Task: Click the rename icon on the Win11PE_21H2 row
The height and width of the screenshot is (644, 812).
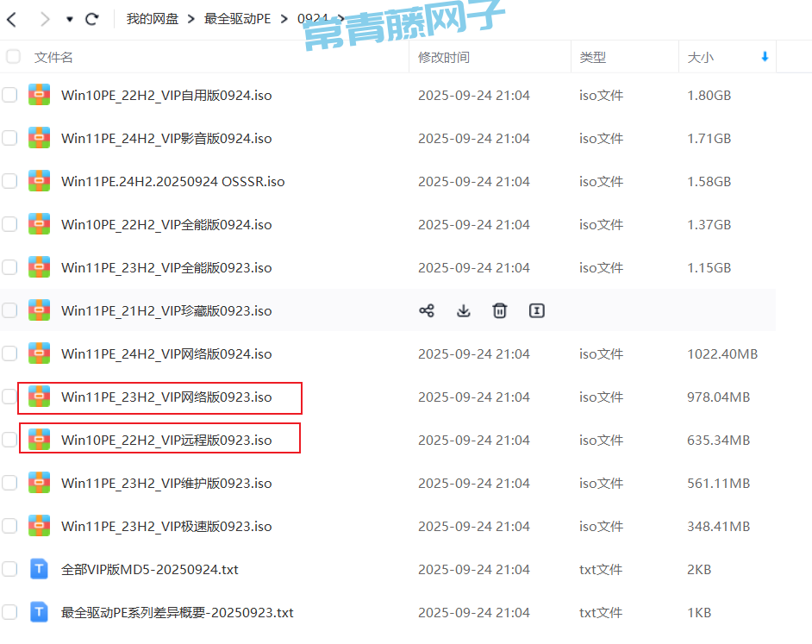Action: [536, 311]
